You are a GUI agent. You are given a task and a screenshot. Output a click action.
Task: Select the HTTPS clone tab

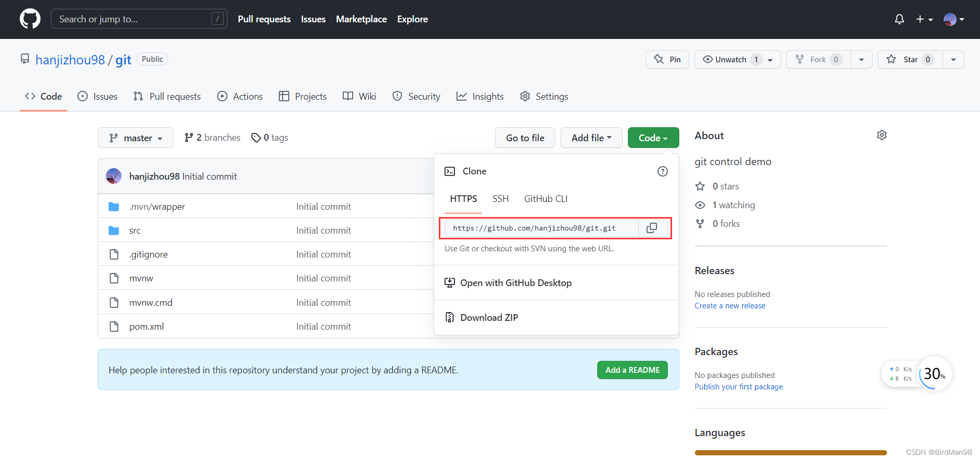pyautogui.click(x=463, y=199)
